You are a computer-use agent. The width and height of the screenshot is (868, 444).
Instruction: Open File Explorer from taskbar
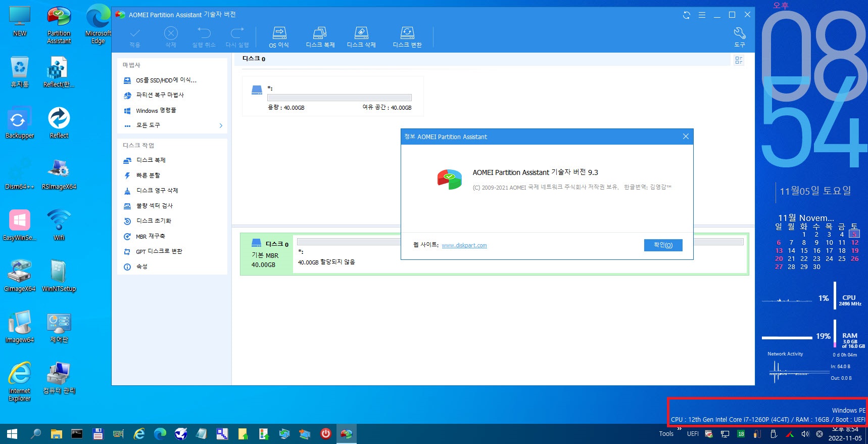(x=56, y=434)
